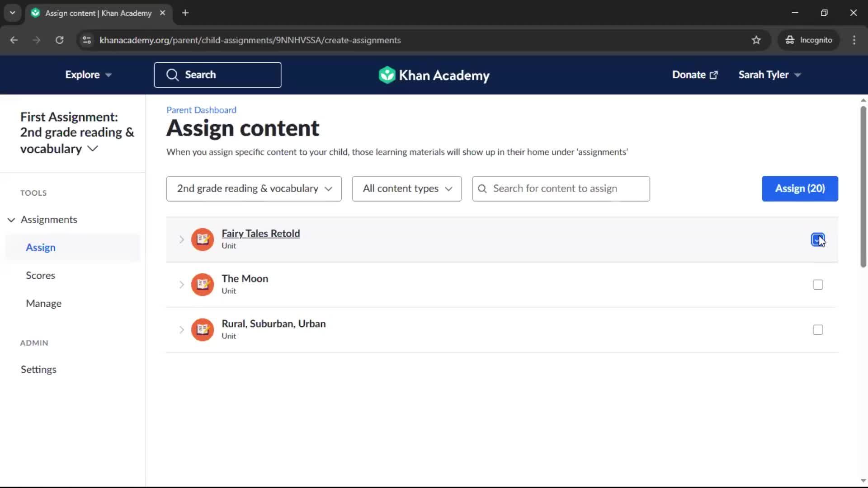The image size is (868, 488).
Task: Open the All content types dropdown
Action: (406, 189)
